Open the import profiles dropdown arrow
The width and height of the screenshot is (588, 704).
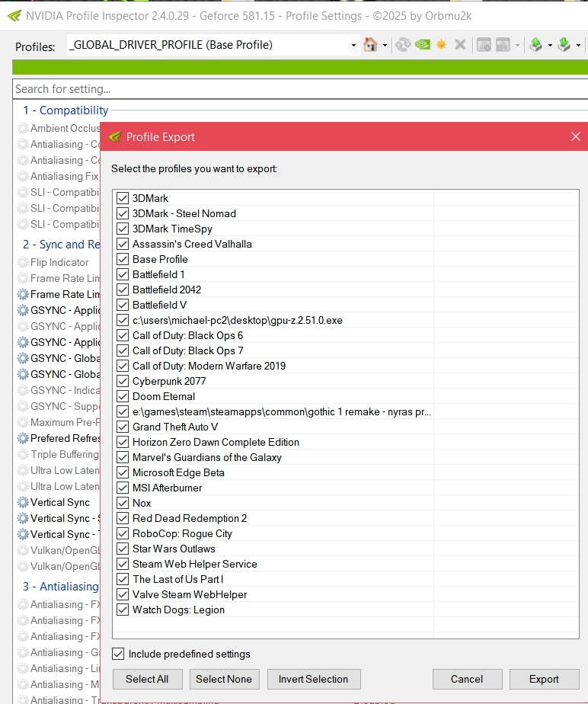click(578, 46)
